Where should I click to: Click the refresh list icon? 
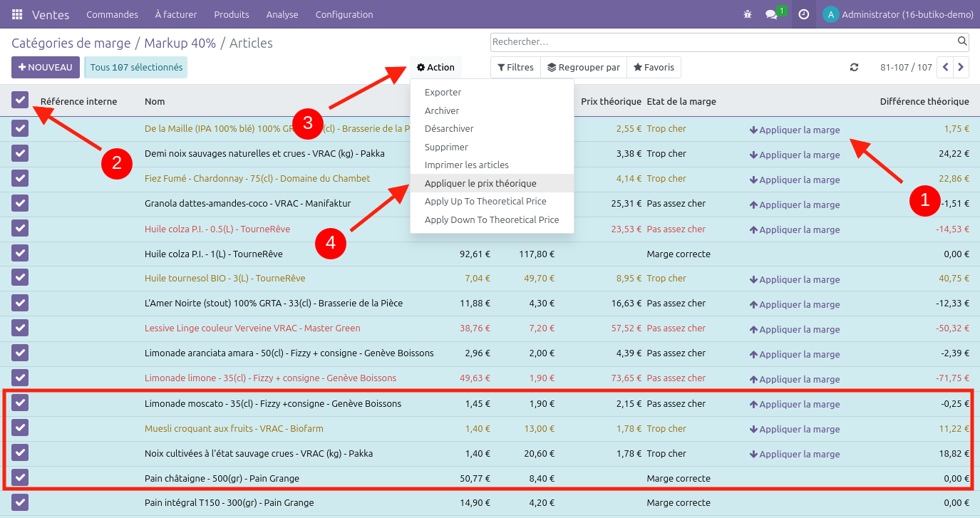(854, 68)
